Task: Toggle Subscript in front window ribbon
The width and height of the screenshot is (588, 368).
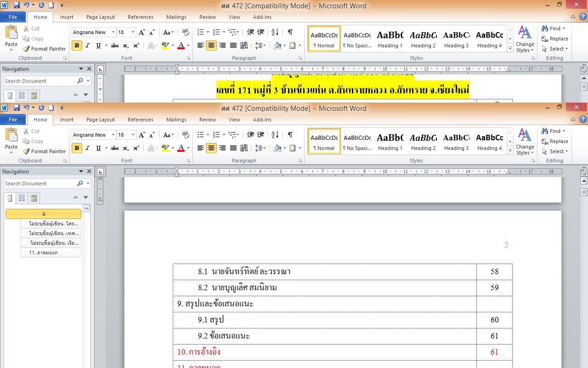Action: click(126, 148)
